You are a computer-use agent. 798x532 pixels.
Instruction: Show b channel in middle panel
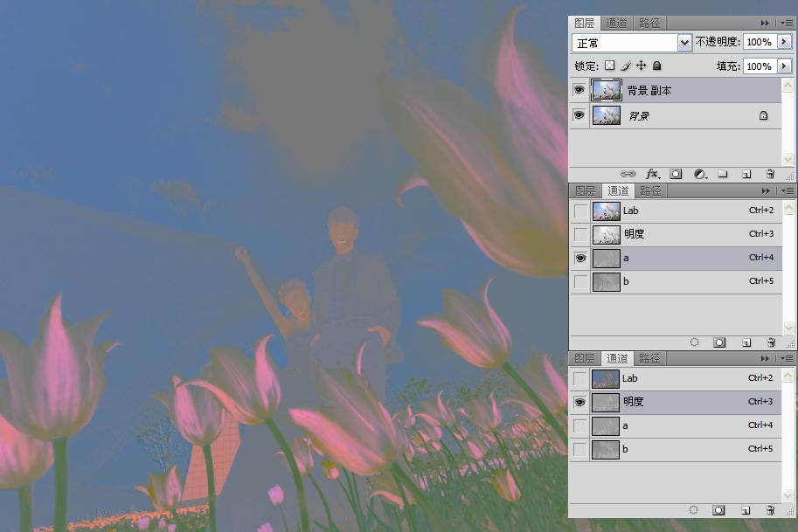580,282
